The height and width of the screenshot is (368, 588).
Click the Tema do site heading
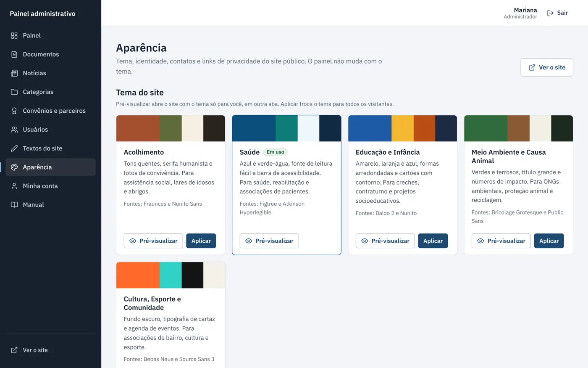tap(140, 93)
